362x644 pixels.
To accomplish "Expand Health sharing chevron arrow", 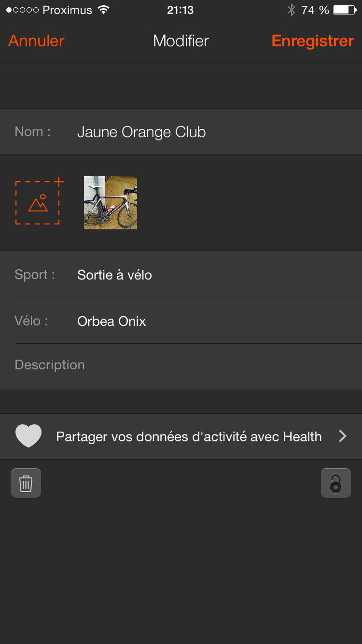I will (x=343, y=436).
